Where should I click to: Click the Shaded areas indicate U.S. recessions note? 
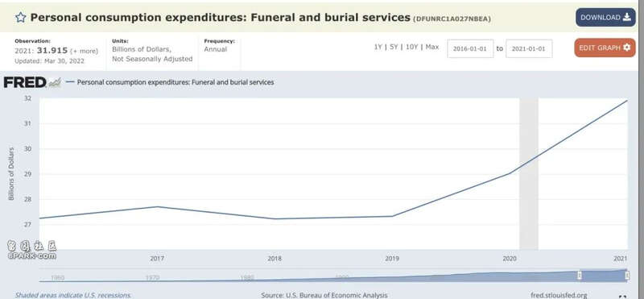(x=73, y=295)
